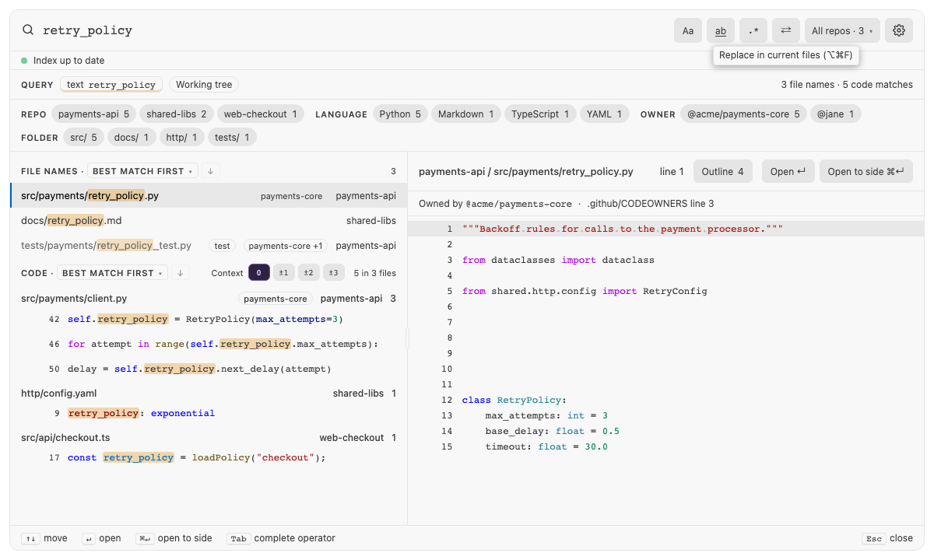This screenshot has height=560, width=934.
Task: Click code sort direction arrow
Action: [181, 273]
